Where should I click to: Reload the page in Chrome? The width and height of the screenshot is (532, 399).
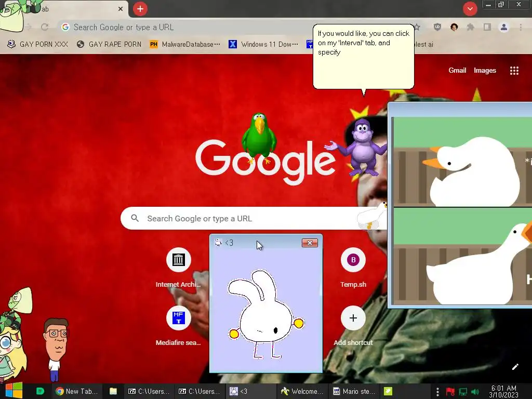click(45, 27)
